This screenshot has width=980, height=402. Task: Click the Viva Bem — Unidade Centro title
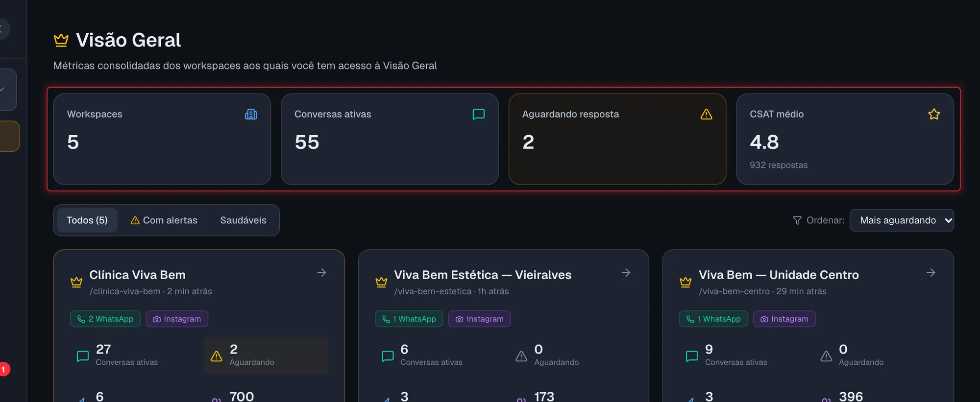tap(779, 275)
